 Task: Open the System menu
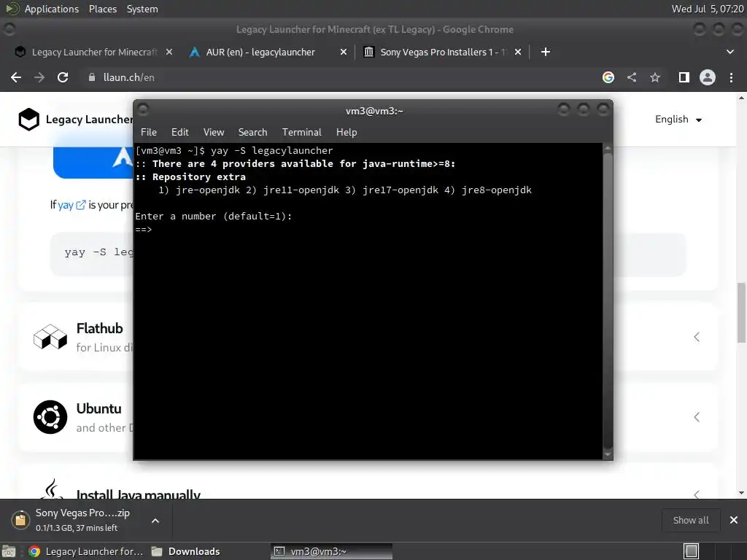(x=142, y=9)
